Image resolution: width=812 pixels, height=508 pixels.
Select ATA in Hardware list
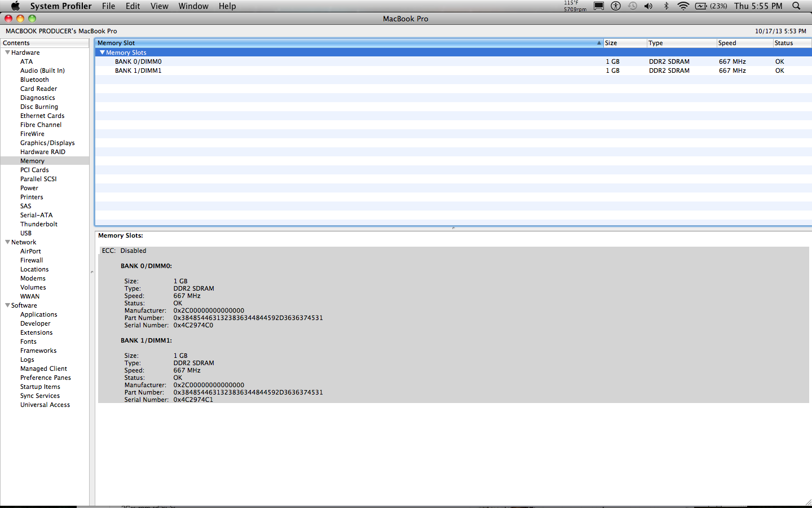pyautogui.click(x=27, y=62)
